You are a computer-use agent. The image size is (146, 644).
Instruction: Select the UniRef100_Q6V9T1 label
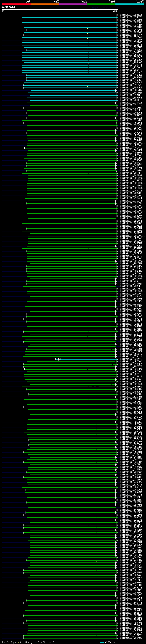coord(131,53)
